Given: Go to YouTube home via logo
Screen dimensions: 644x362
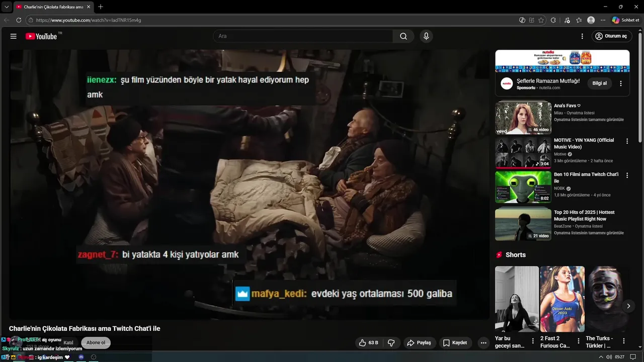Looking at the screenshot, I should tap(41, 36).
